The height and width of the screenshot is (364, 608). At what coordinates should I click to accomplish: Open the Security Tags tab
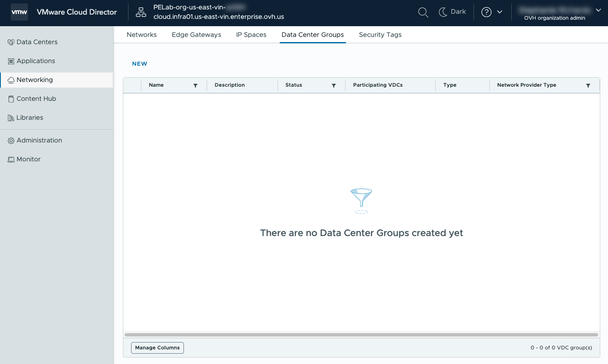point(380,35)
